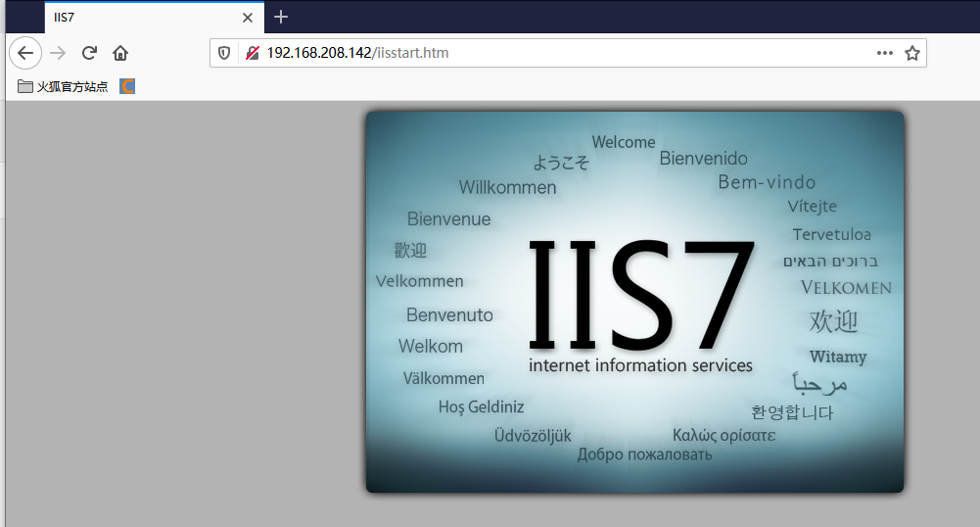Click the 'Vítejte' text
The width and height of the screenshot is (980, 527).
(812, 206)
